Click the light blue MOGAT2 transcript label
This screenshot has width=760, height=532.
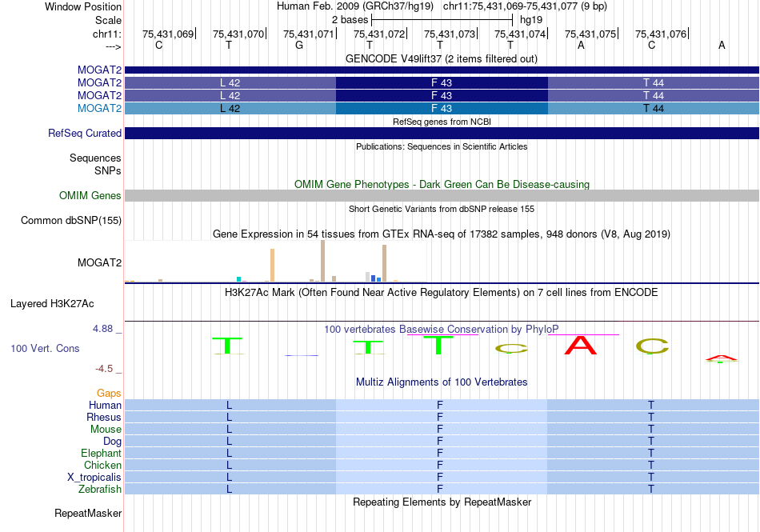click(99, 108)
